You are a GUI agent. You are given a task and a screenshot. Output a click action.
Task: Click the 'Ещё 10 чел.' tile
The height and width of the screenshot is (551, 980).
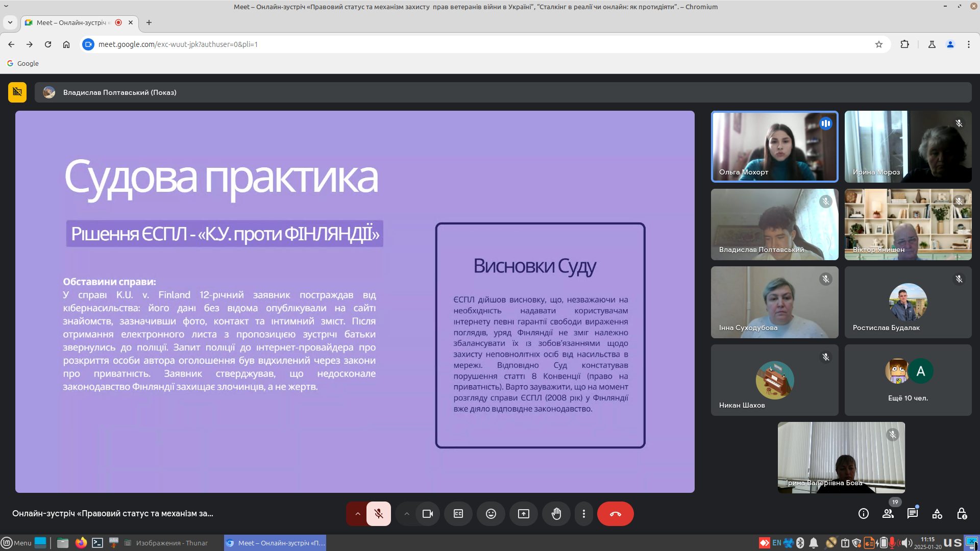pyautogui.click(x=908, y=380)
